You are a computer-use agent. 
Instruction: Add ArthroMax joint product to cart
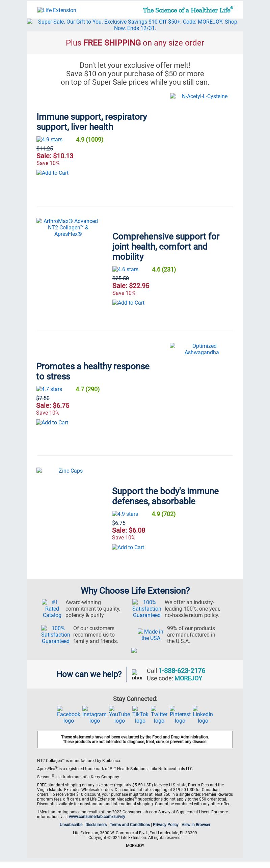[x=128, y=303]
